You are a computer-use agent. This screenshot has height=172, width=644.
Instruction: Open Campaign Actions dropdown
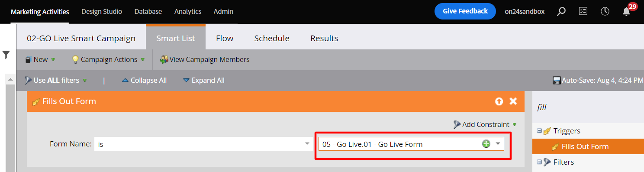point(108,59)
